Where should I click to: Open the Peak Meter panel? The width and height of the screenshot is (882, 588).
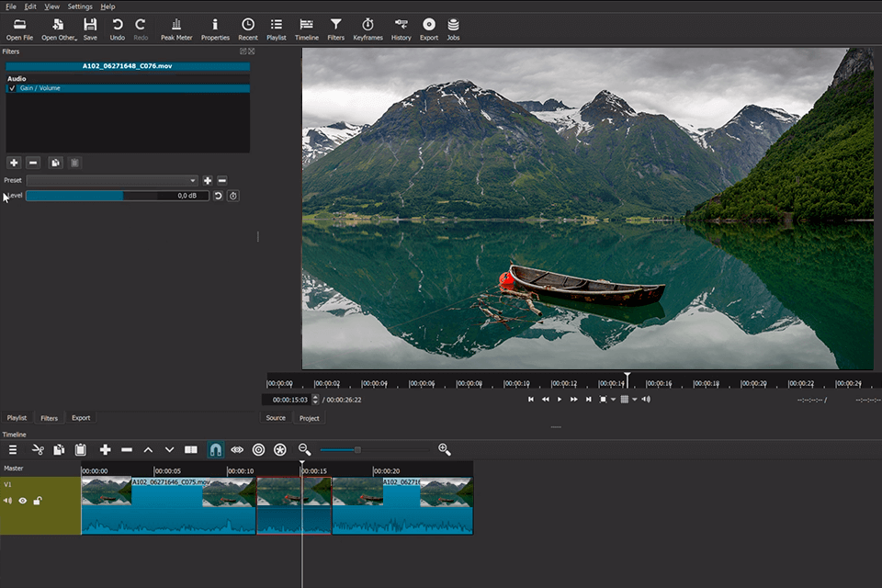pos(176,28)
